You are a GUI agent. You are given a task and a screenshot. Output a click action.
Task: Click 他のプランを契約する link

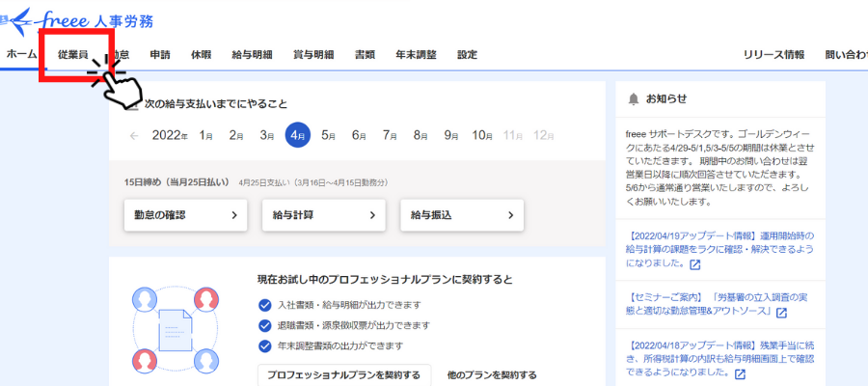491,374
